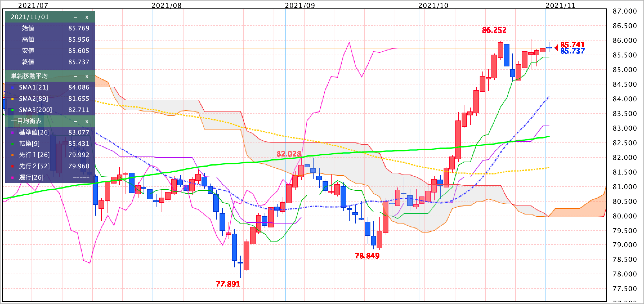Minimize the 2021/11/01 price panel
The image size is (644, 304).
pos(75,17)
